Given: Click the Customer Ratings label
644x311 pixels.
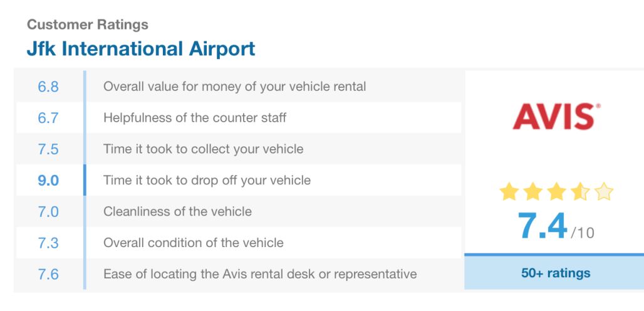Looking at the screenshot, I should click(88, 24).
